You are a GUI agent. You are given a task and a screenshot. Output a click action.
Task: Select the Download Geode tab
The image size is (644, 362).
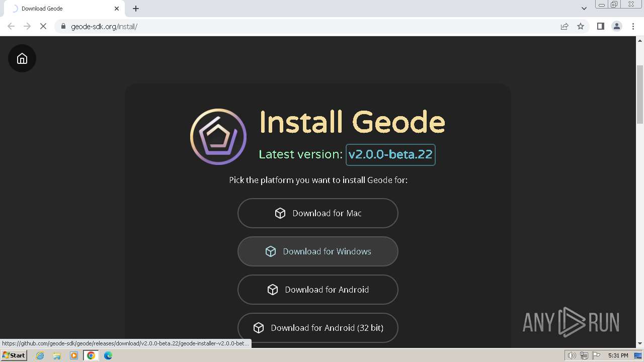(63, 9)
